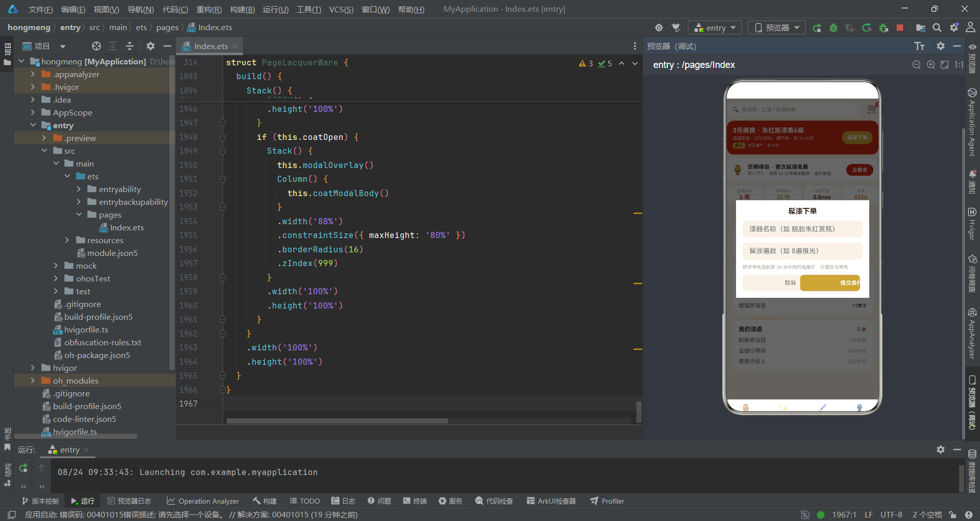Image resolution: width=980 pixels, height=521 pixels.
Task: Open Profiler tool window
Action: (607, 501)
